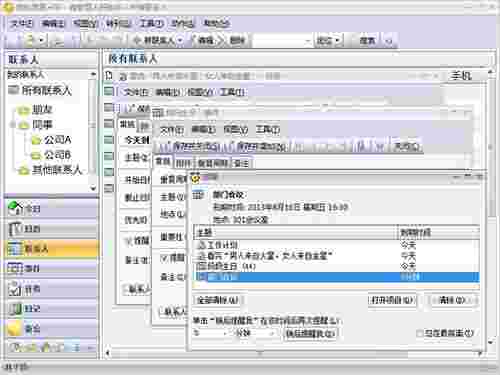Open the 编辑(E) menu in the main window
The height and width of the screenshot is (375, 500).
(x=53, y=23)
